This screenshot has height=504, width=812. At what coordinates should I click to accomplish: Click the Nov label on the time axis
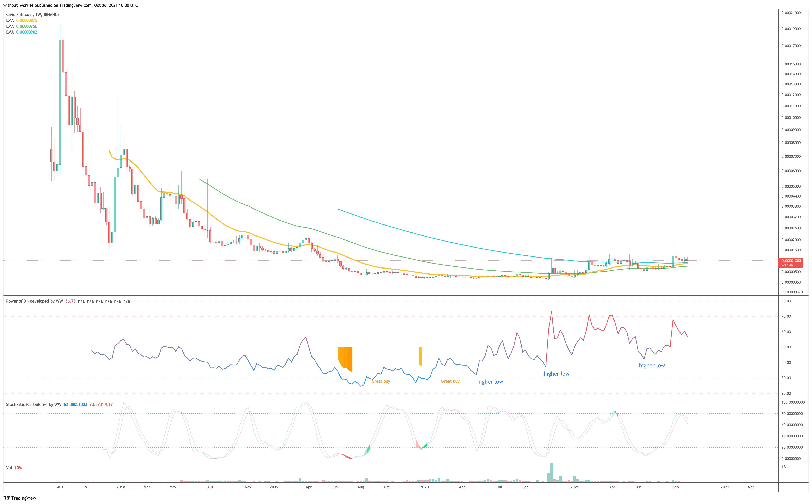(248, 487)
